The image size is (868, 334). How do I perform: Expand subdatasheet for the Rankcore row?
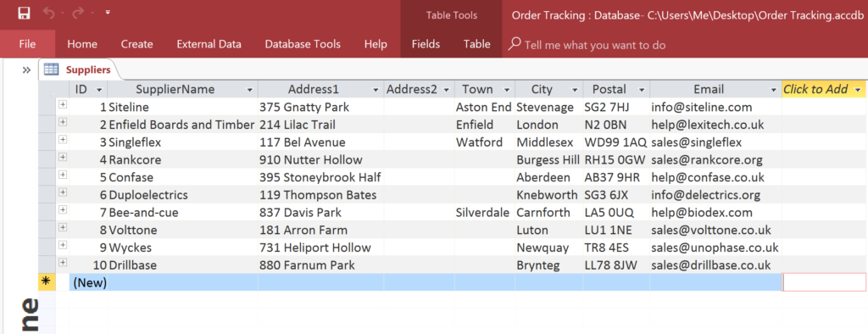(63, 157)
